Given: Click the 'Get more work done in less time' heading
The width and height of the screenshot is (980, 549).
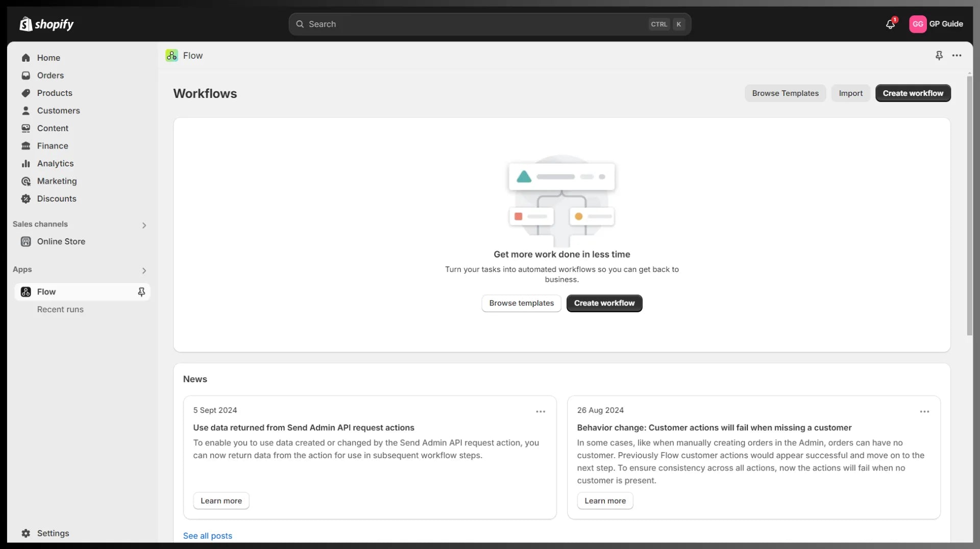Looking at the screenshot, I should pyautogui.click(x=561, y=254).
